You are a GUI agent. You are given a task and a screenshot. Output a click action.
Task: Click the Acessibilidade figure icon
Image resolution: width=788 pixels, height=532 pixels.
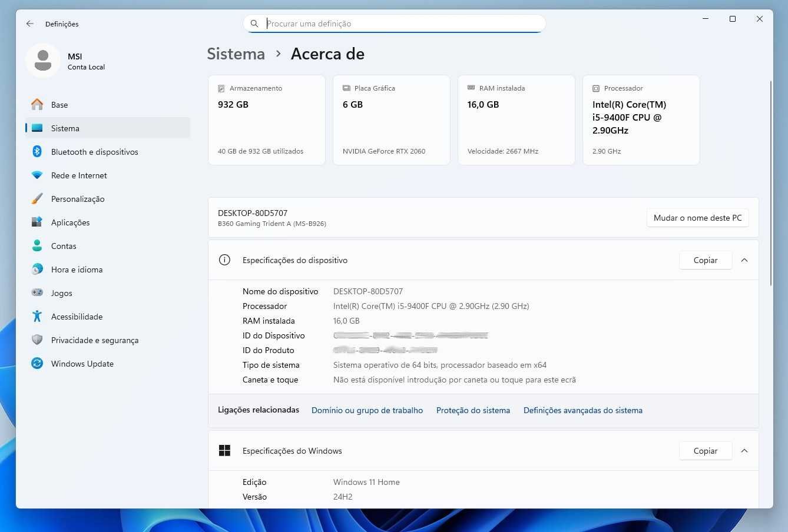(37, 317)
